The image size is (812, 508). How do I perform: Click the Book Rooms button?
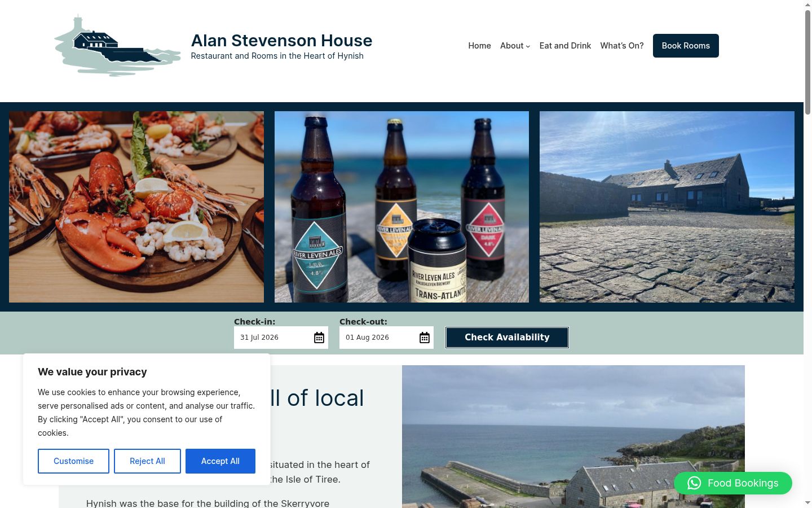686,46
